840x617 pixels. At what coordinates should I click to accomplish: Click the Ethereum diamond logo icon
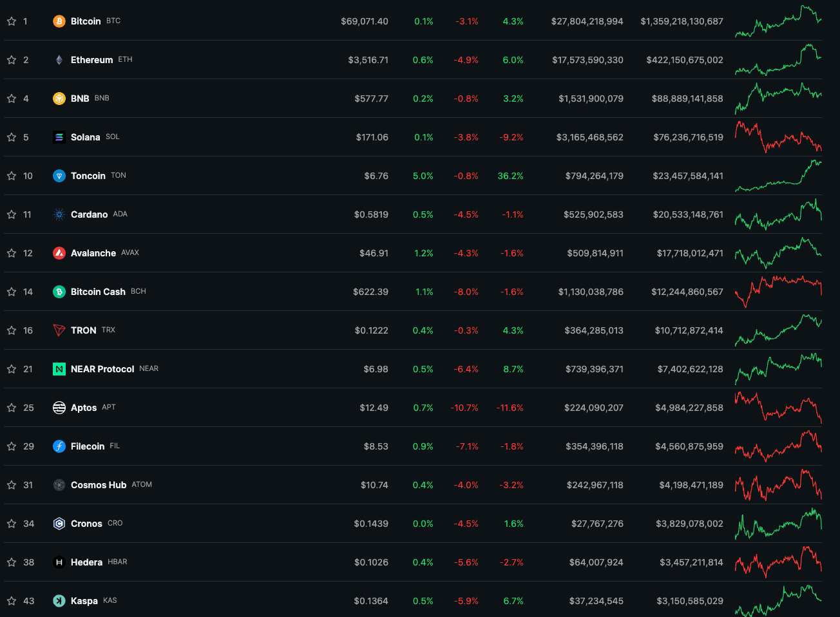[x=59, y=60]
